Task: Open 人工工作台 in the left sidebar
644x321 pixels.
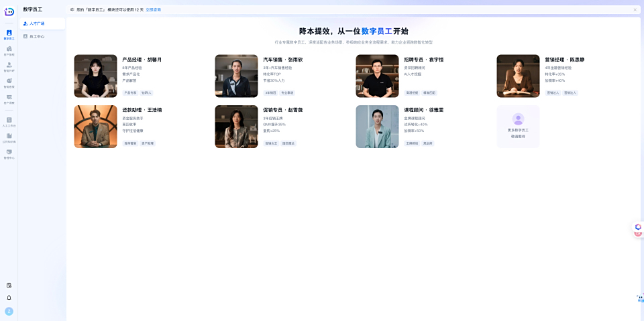Action: point(9,121)
